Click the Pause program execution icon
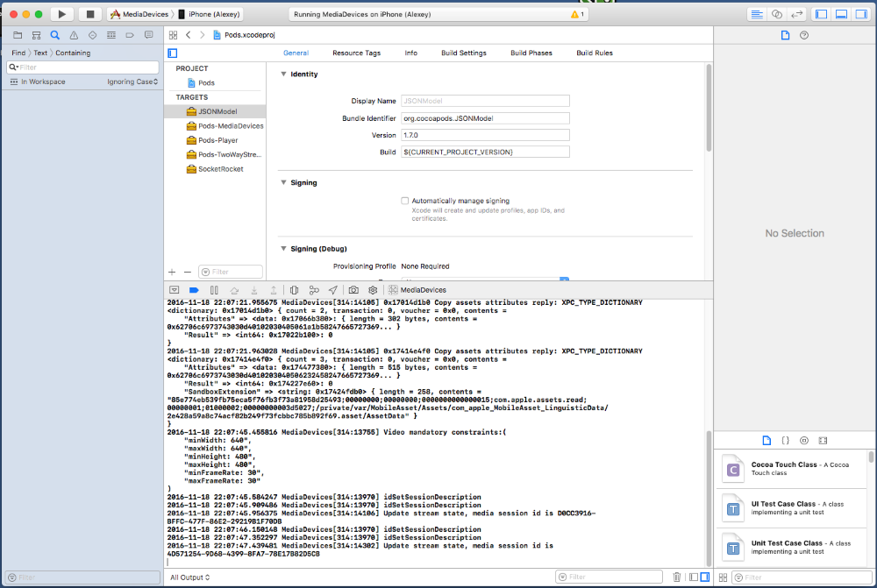This screenshot has height=588, width=877. (214, 290)
